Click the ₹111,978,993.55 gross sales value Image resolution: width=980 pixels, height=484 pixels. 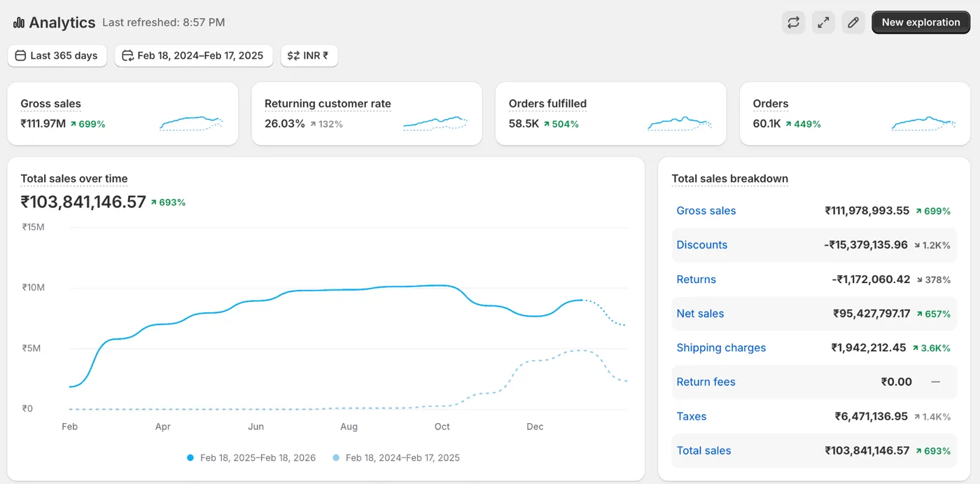point(867,211)
